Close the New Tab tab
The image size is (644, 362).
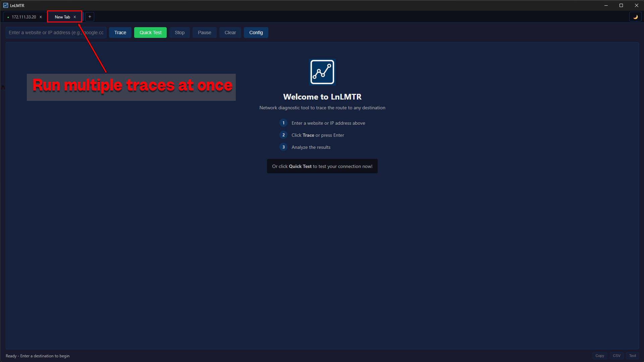[x=75, y=17]
